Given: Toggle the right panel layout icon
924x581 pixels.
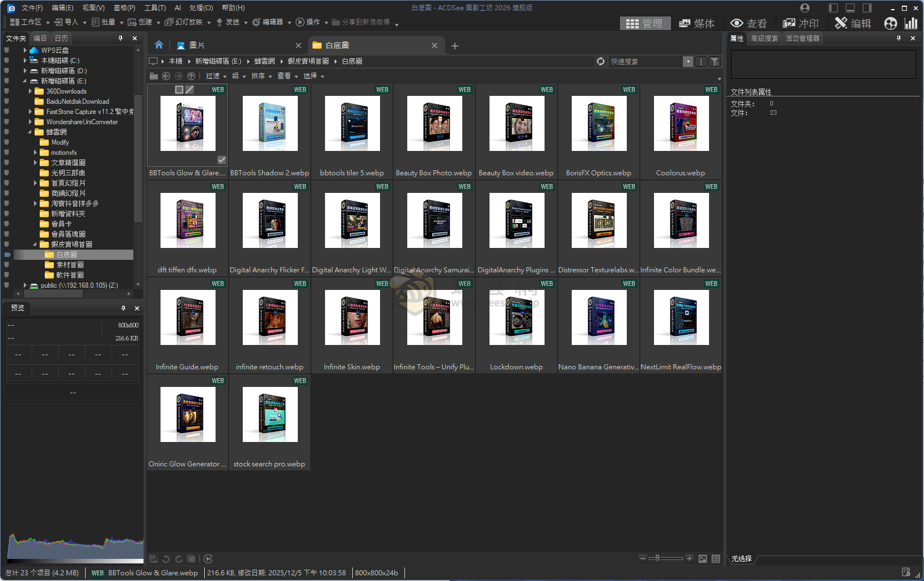Looking at the screenshot, I should coord(867,8).
